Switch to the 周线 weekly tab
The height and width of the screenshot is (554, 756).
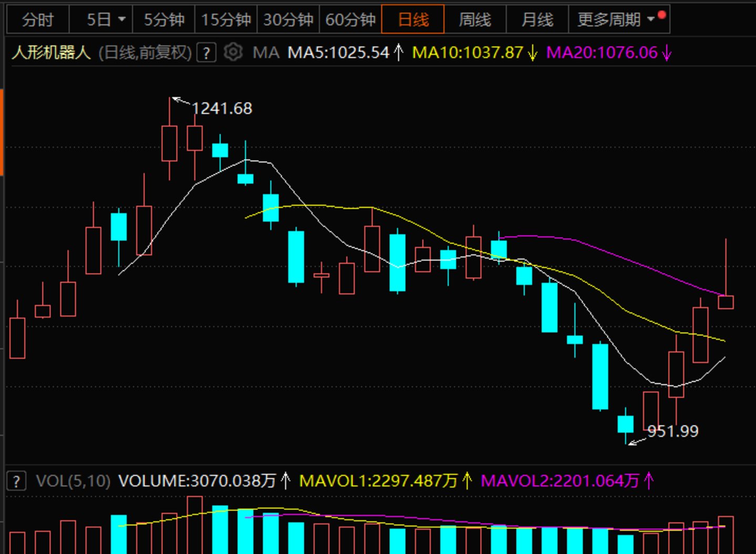pyautogui.click(x=475, y=19)
